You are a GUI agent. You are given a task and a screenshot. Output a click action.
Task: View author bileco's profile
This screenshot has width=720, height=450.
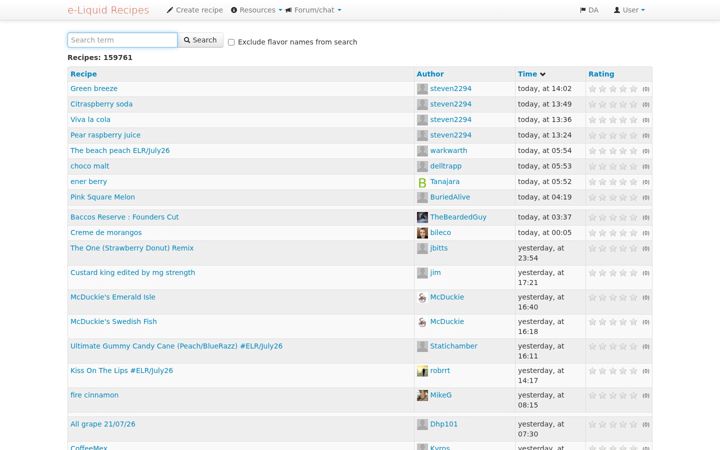point(440,233)
